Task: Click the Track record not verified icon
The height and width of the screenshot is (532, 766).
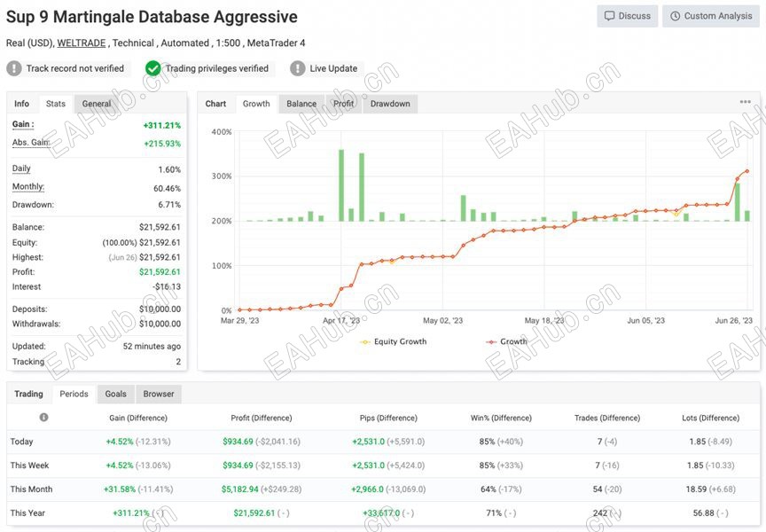Action: click(14, 68)
